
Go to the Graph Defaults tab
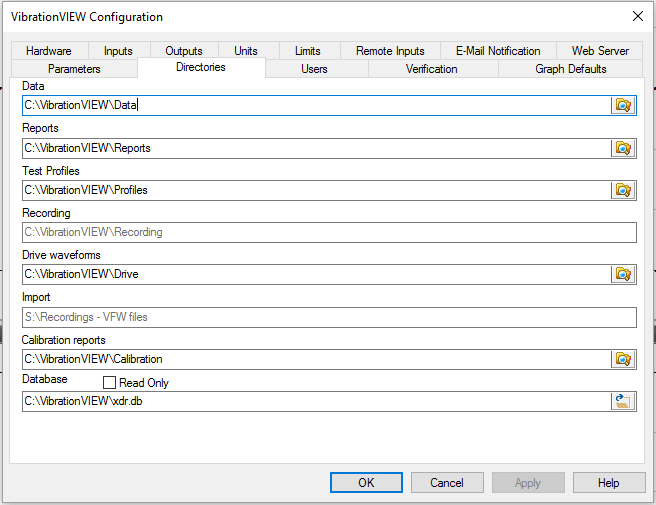pyautogui.click(x=571, y=69)
